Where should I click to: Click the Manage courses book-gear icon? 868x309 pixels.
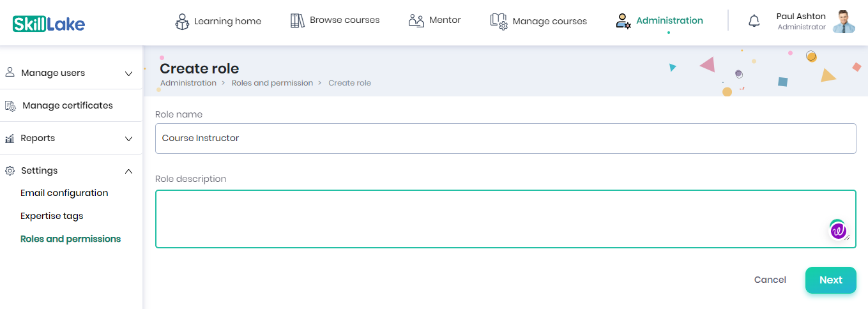click(499, 21)
